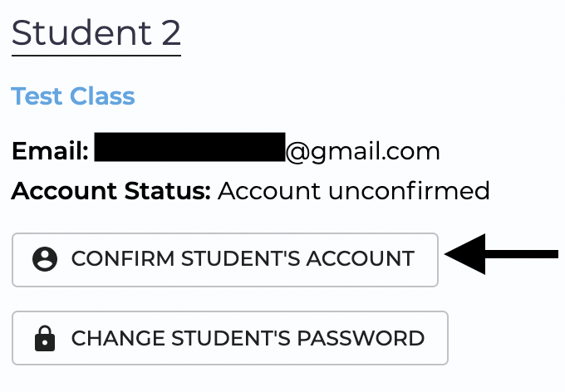565x392 pixels.
Task: Click the numeral 2 in the Student heading
Action: [171, 33]
